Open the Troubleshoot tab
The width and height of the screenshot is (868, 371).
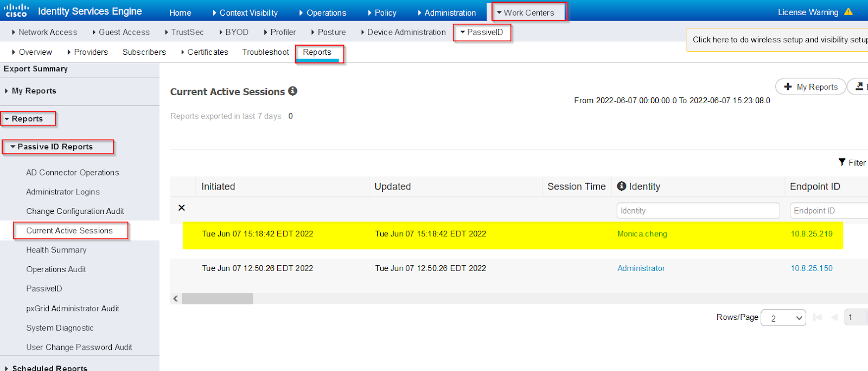coord(266,52)
